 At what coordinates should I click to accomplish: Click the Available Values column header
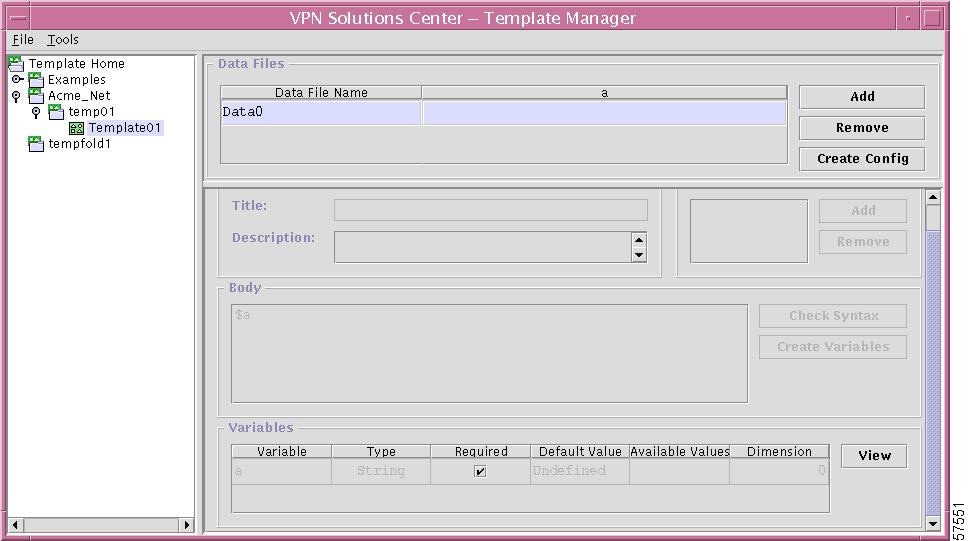[x=680, y=451]
